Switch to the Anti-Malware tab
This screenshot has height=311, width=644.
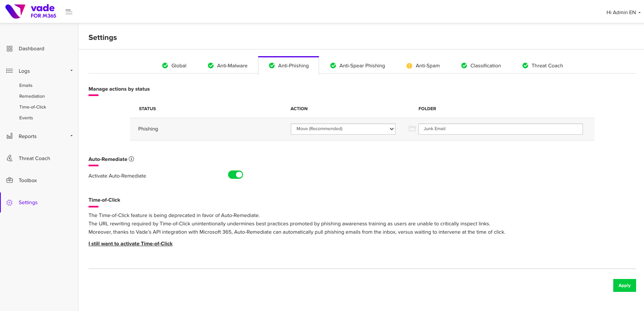(227, 66)
